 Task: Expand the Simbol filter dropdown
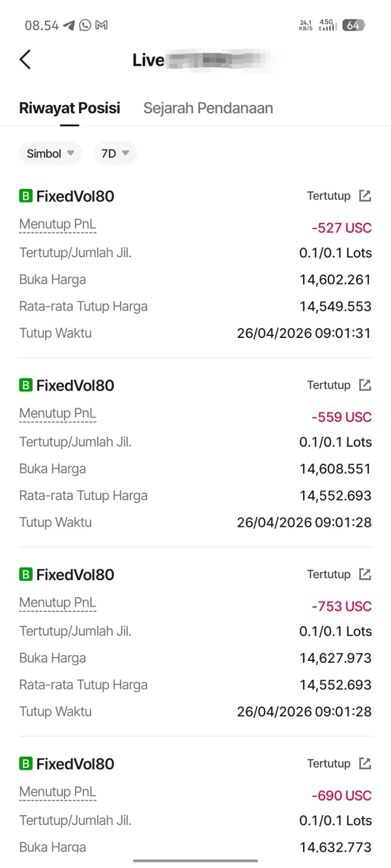click(x=50, y=154)
